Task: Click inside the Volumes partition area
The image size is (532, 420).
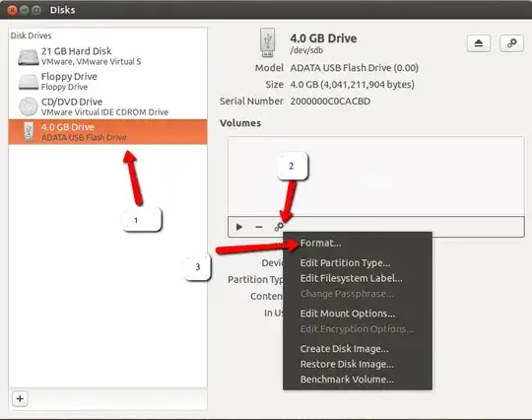Action: (376, 176)
